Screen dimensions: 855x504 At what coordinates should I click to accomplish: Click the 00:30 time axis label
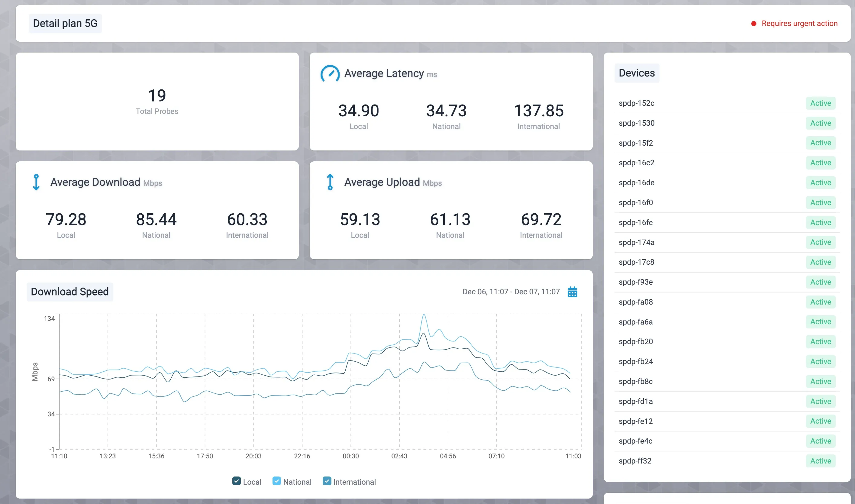tap(350, 456)
